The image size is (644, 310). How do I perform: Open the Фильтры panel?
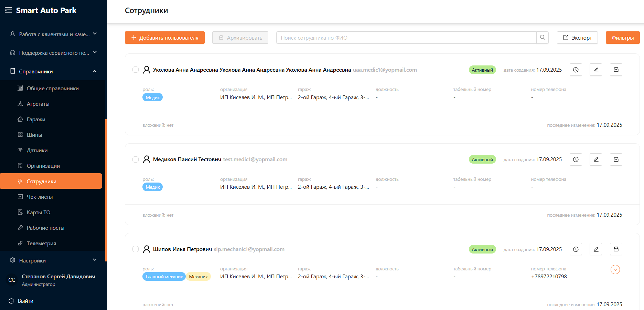tap(622, 38)
